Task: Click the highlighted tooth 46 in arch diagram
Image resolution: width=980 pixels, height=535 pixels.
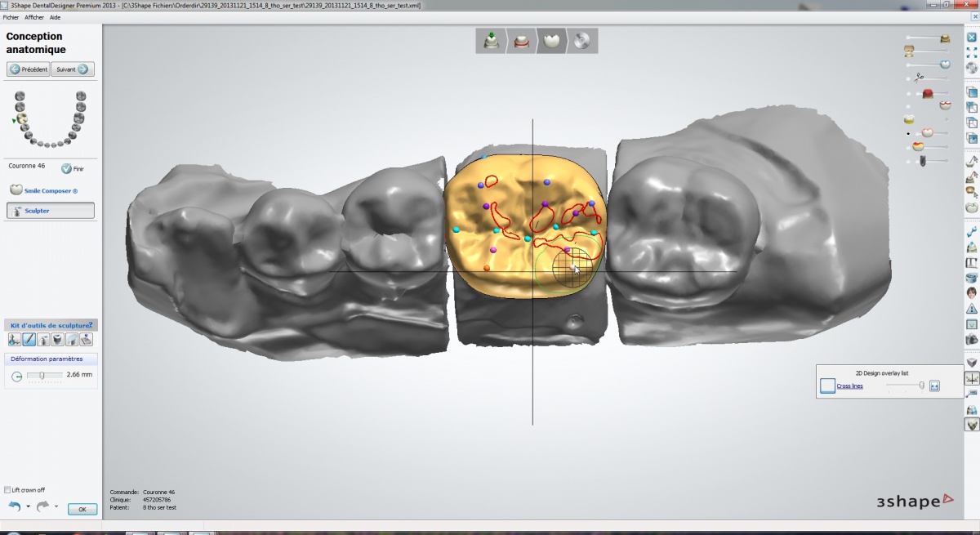Action: click(23, 119)
